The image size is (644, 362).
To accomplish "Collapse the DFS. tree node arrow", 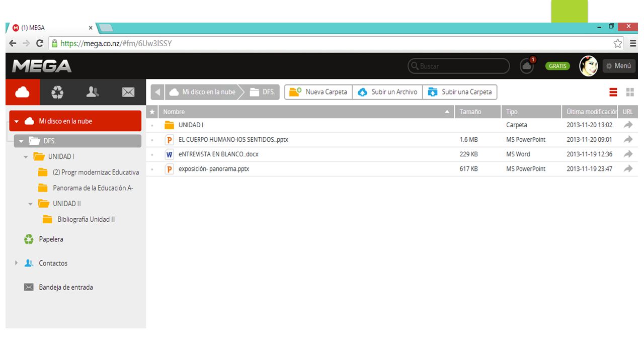I will (x=21, y=141).
